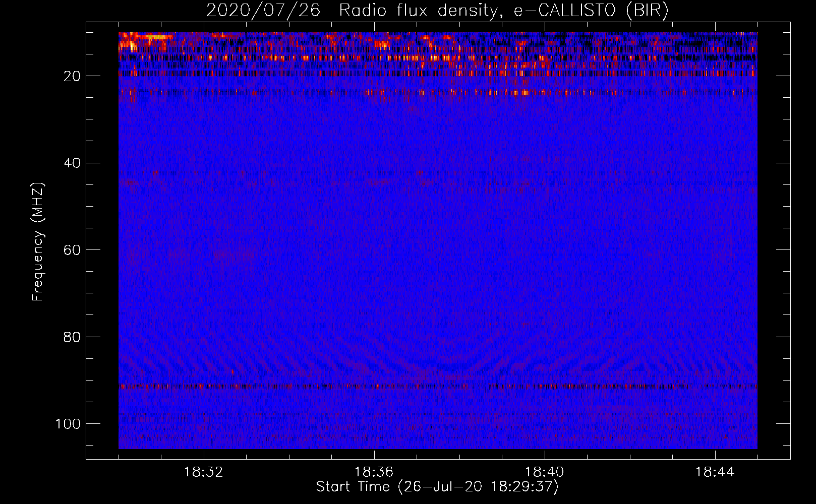The image size is (816, 504).
Task: Click the '20' frequency tick label
Action: click(x=72, y=76)
